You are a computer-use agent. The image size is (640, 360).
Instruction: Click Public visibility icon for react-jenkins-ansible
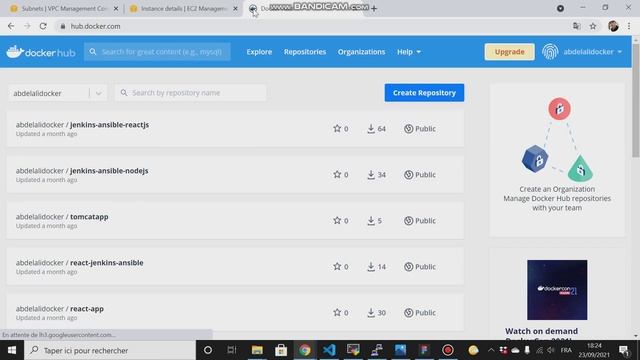[409, 267]
